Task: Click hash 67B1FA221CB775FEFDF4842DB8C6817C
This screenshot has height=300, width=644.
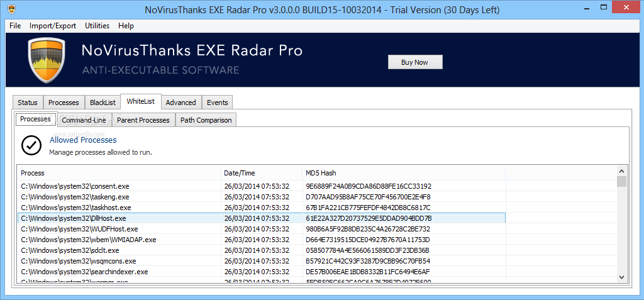Action: [368, 208]
